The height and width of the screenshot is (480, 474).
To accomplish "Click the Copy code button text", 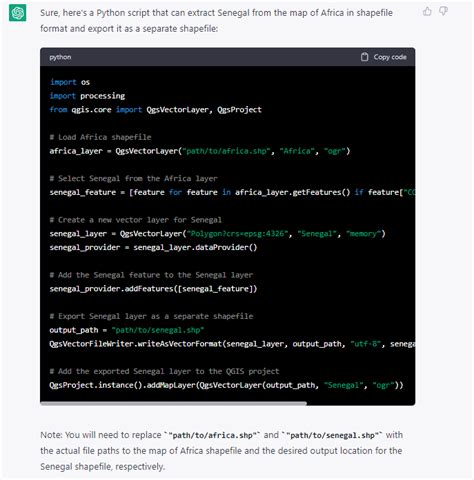I will [x=390, y=57].
